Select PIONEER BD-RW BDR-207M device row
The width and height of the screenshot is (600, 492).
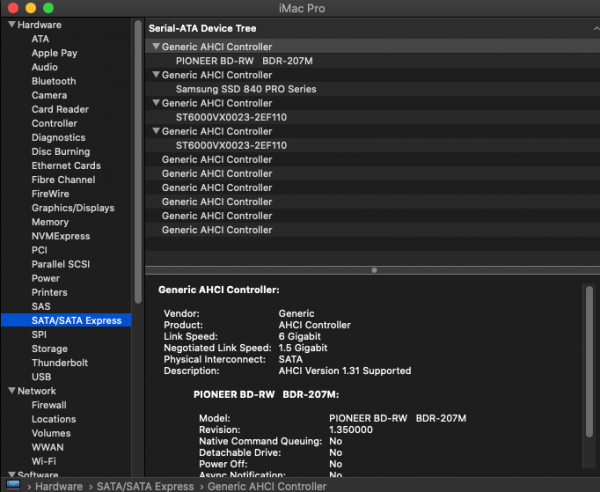pyautogui.click(x=372, y=61)
